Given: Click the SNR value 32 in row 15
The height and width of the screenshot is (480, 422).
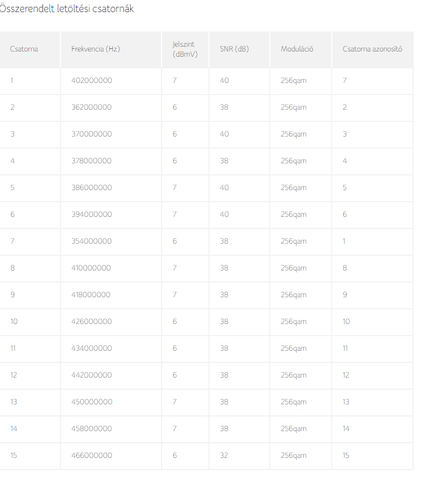Looking at the screenshot, I should click(x=224, y=455).
